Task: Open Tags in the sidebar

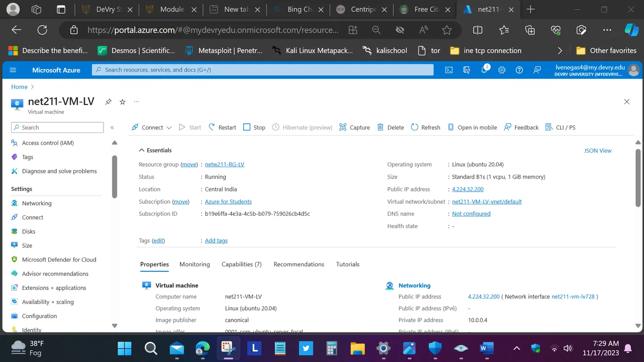Action: (28, 157)
